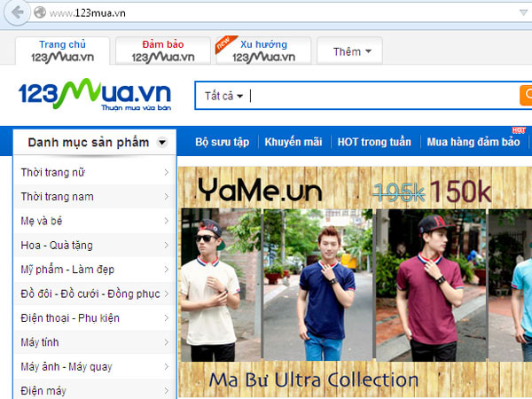Open Mua hàng đảm bảo menu
Image resolution: width=532 pixels, height=399 pixels.
[x=473, y=142]
